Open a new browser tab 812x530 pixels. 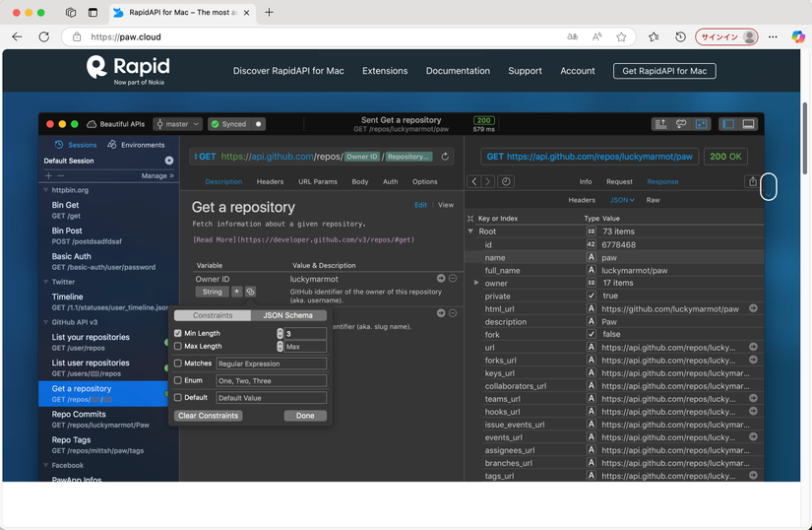coord(269,13)
